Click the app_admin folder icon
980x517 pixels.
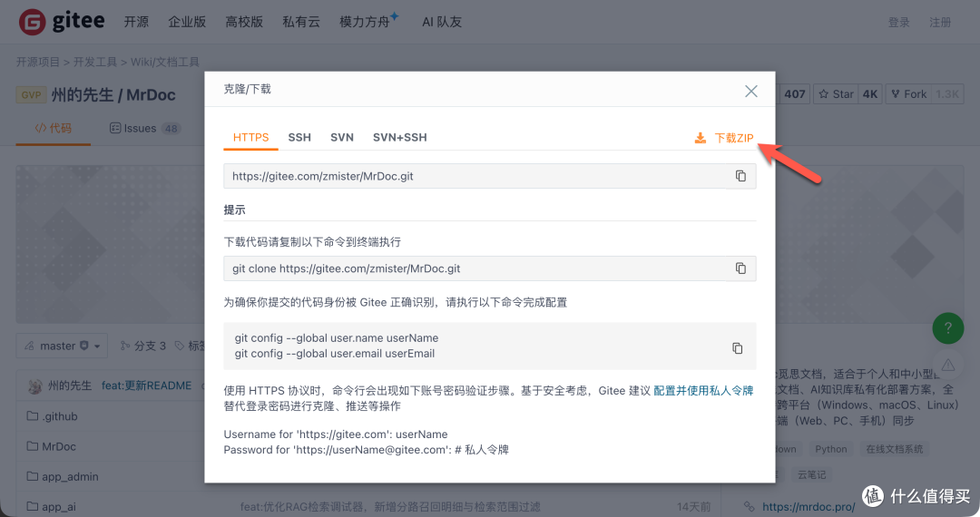33,476
